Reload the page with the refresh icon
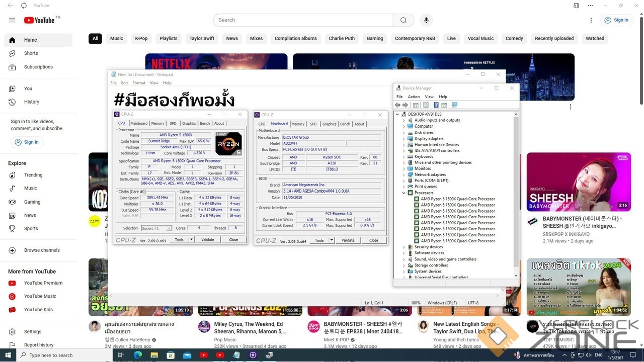644x362 pixels. 24,6
